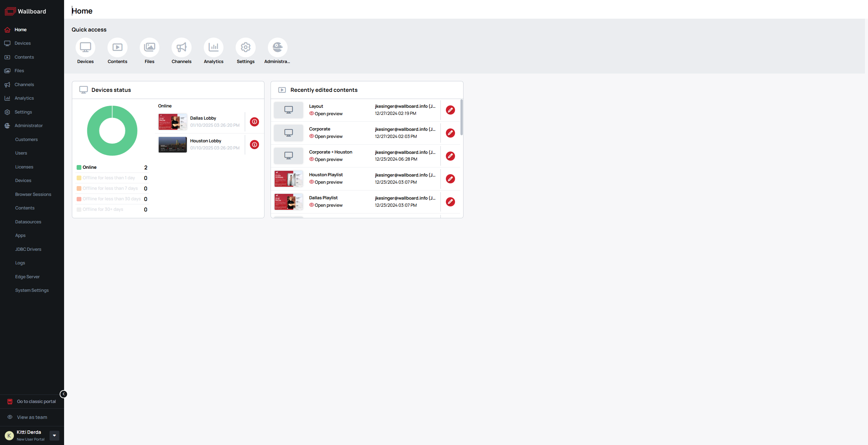868x445 pixels.
Task: Click Dallas Playlist thumbnail image
Action: pos(288,202)
